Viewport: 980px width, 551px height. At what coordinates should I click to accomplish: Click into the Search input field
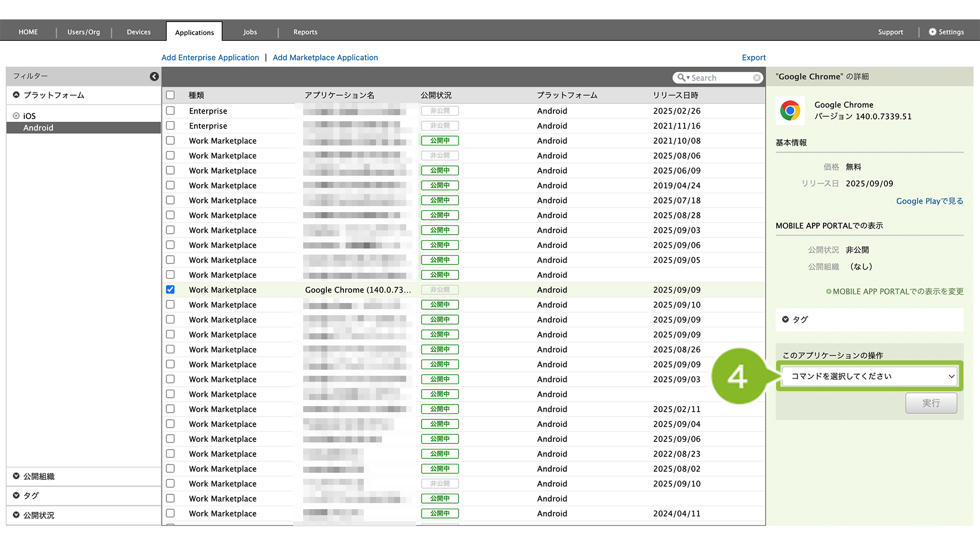[x=719, y=78]
